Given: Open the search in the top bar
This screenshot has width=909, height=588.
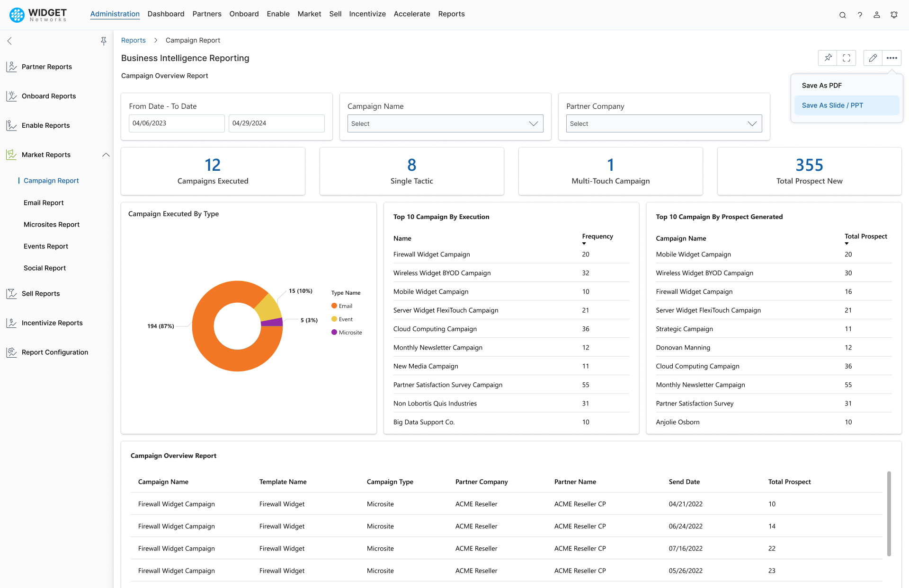Looking at the screenshot, I should (x=843, y=15).
